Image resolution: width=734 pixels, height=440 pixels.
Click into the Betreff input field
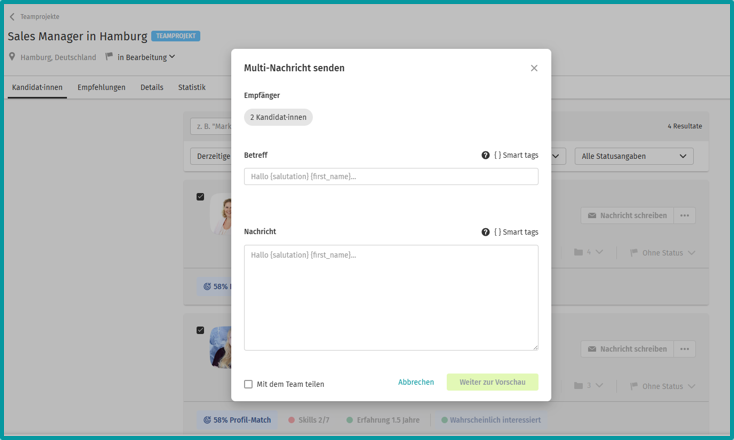(x=391, y=177)
